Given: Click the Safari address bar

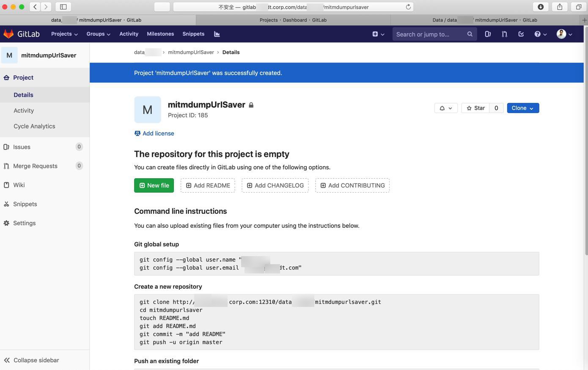Looking at the screenshot, I should point(293,7).
